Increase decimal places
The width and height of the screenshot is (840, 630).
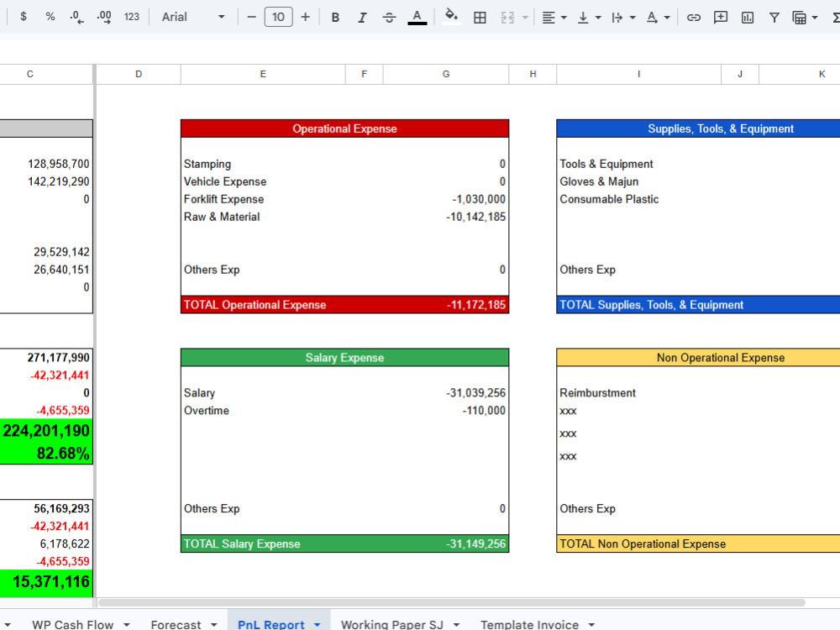tap(104, 17)
